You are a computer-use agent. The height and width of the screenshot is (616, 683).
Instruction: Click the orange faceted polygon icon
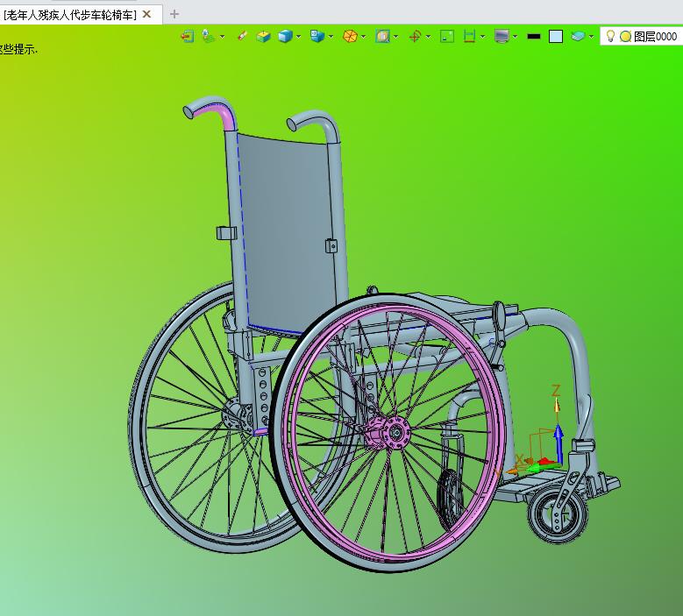(x=350, y=36)
